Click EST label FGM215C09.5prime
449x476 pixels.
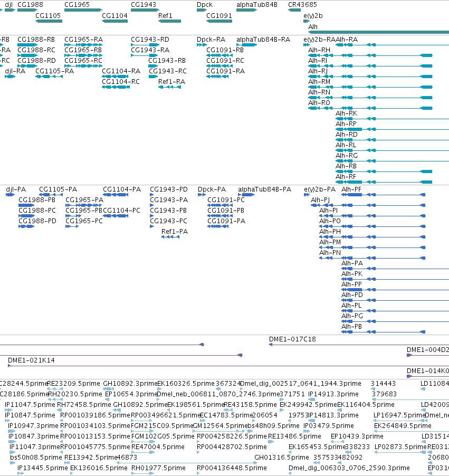[162, 426]
